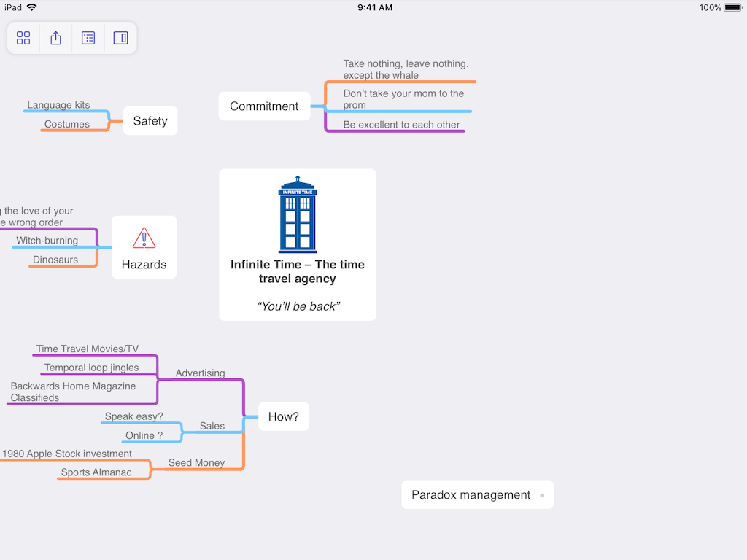
Task: Select the Safety node
Action: tap(150, 121)
